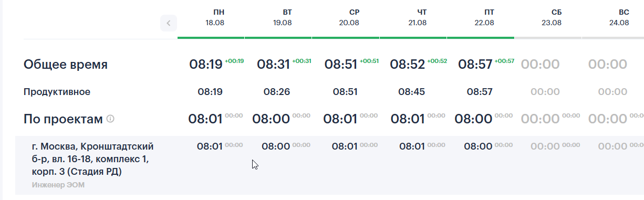644x200 pixels.
Task: Open info icon next to По проектам
Action: coord(110,119)
